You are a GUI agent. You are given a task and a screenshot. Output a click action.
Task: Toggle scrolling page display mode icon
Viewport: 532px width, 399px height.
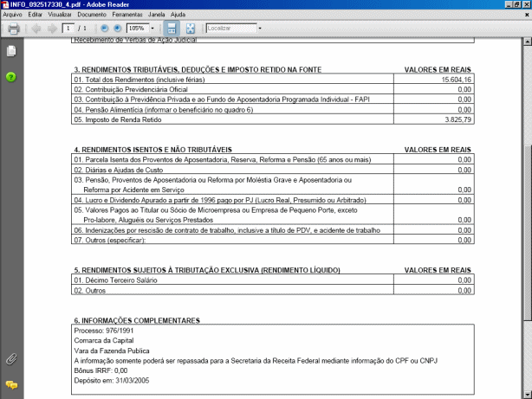pos(172,29)
